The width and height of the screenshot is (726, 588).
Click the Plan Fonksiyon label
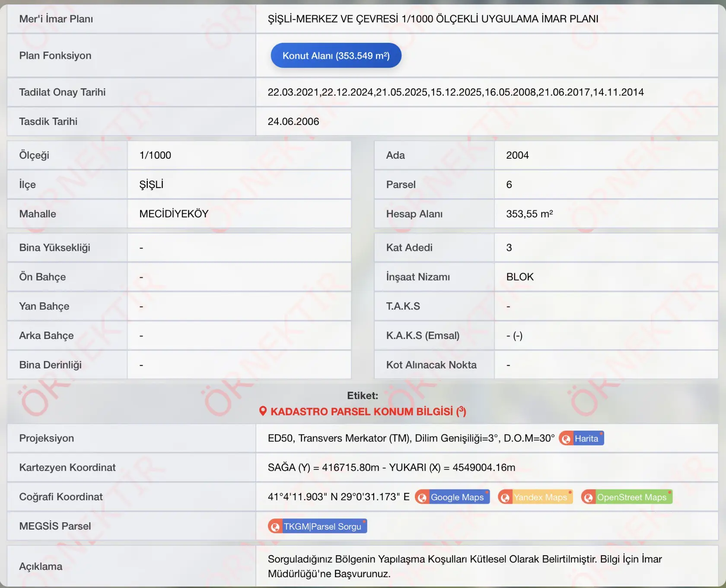click(x=55, y=55)
